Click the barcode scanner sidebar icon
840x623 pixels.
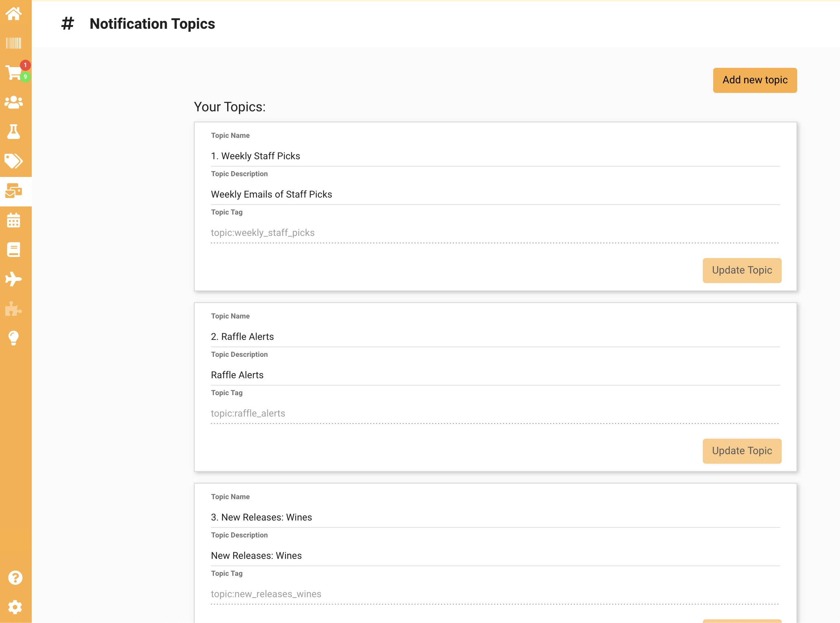pos(14,43)
